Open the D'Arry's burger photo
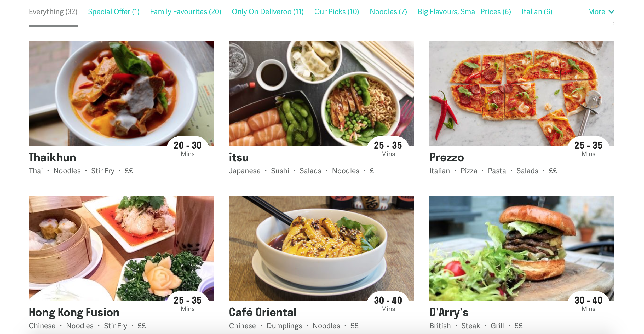644x334 pixels. click(522, 248)
